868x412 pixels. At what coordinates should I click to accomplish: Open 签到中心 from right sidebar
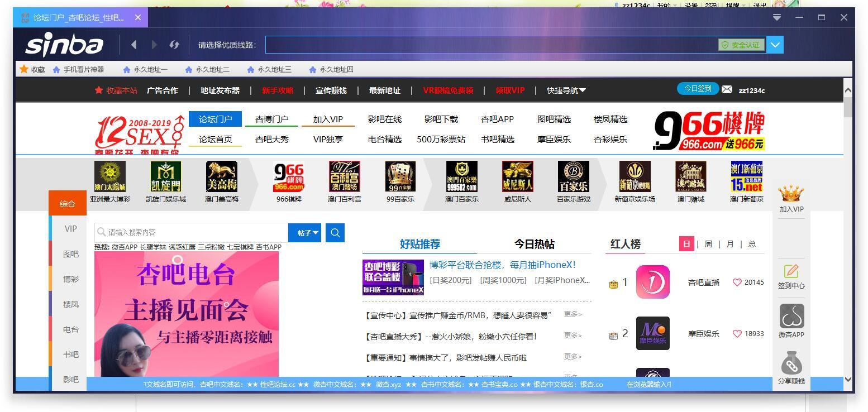[x=791, y=276]
